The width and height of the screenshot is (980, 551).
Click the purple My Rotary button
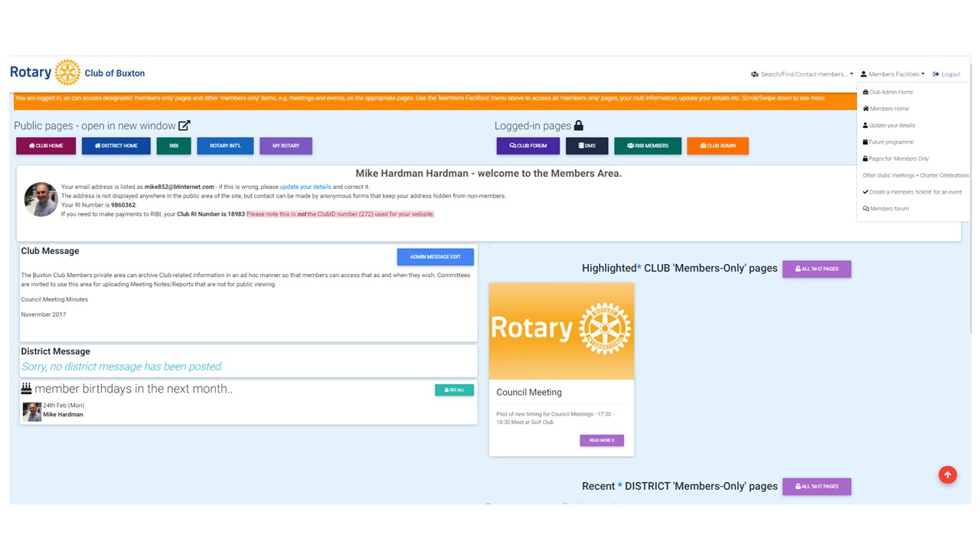[286, 145]
